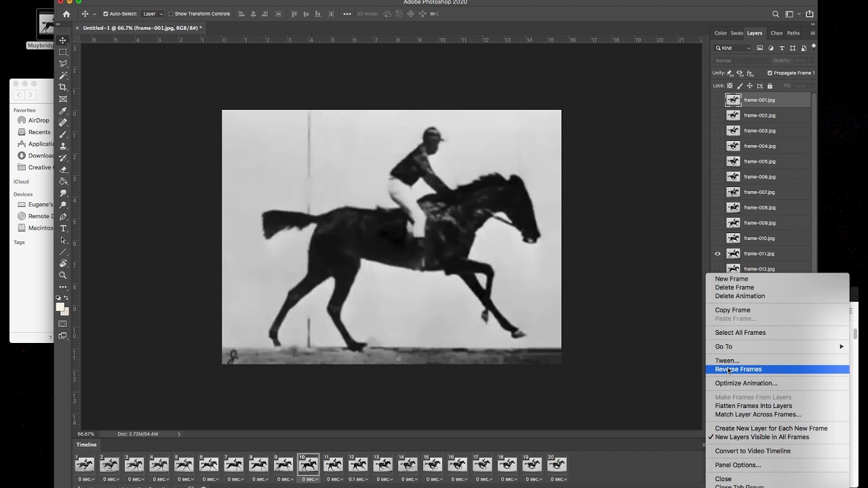The image size is (868, 488).
Task: Open frame 1 delay time dropdown
Action: (x=85, y=479)
